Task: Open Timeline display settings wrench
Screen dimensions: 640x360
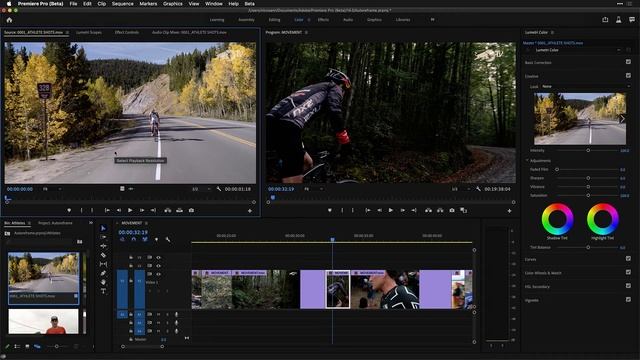Action: (x=168, y=240)
